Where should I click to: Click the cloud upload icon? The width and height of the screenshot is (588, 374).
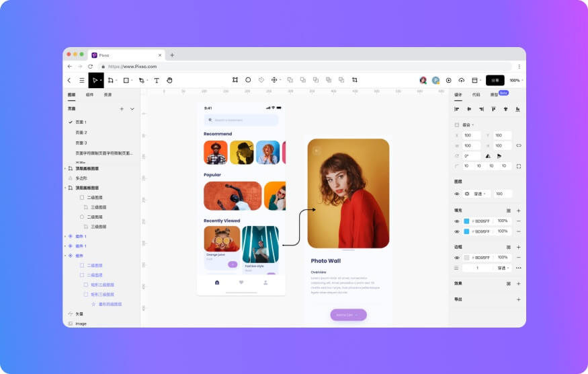tap(462, 80)
